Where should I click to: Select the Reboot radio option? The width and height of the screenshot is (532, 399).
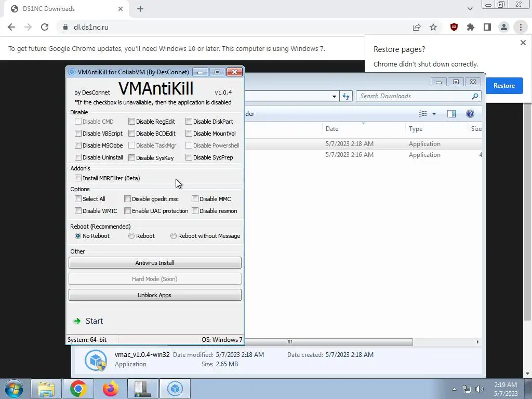coord(131,236)
